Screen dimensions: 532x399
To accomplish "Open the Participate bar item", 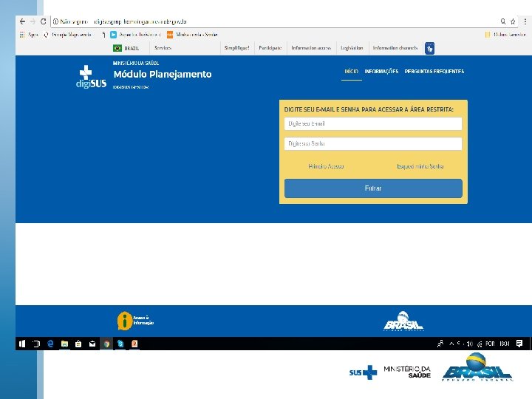I will [270, 48].
